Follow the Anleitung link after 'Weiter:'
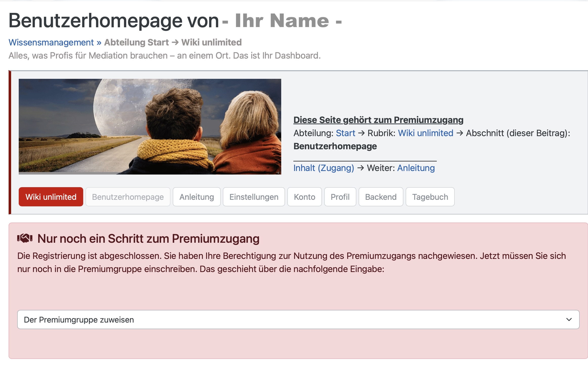The image size is (588, 367). (x=416, y=168)
